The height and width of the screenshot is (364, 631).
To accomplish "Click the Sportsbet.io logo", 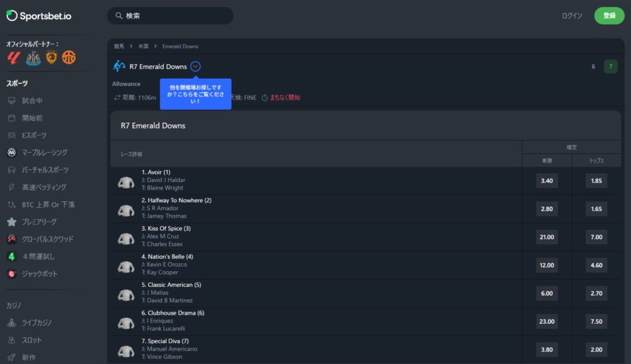I will coord(39,15).
